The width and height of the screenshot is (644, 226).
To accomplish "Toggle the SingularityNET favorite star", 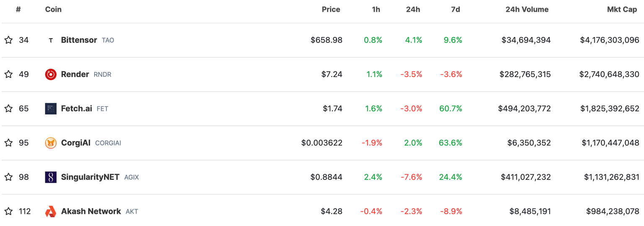I will [x=8, y=177].
